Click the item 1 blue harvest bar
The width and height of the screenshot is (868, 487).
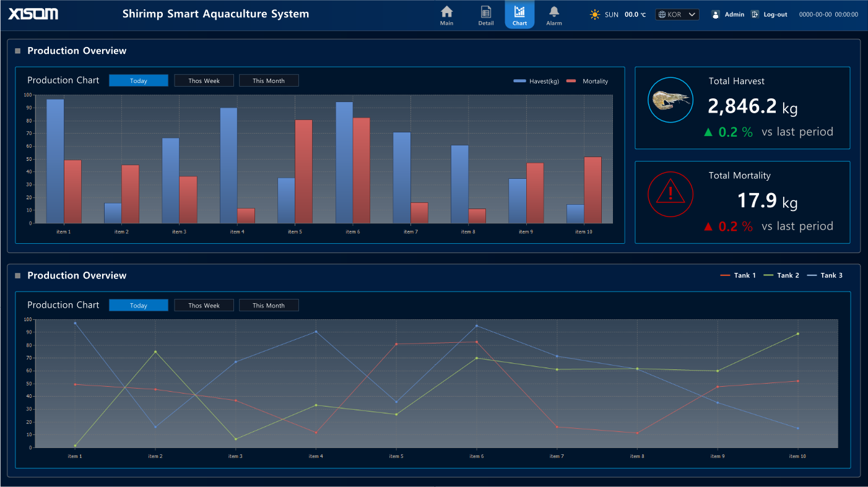55,161
